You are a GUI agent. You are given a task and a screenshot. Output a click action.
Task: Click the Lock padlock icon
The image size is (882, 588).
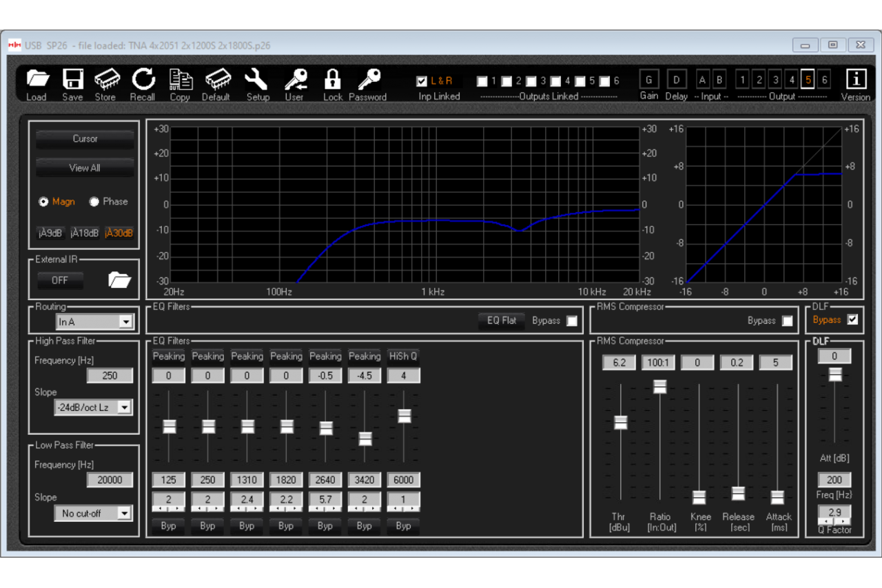[x=332, y=80]
